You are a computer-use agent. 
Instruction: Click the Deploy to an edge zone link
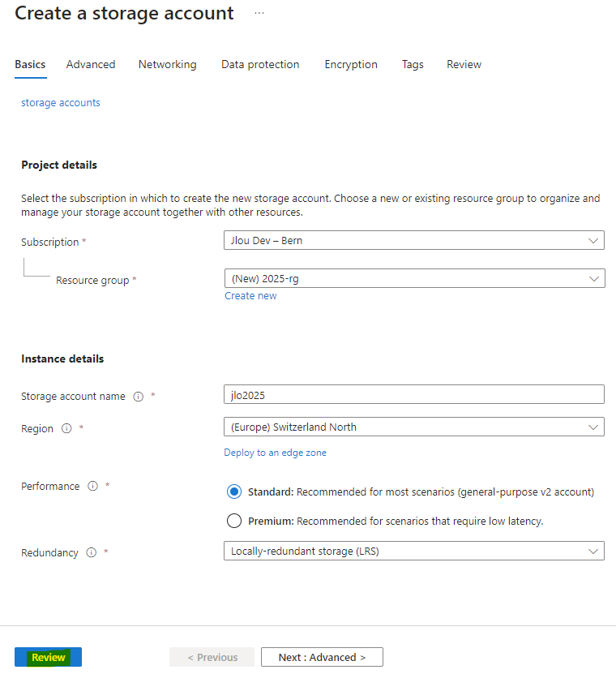coord(275,453)
